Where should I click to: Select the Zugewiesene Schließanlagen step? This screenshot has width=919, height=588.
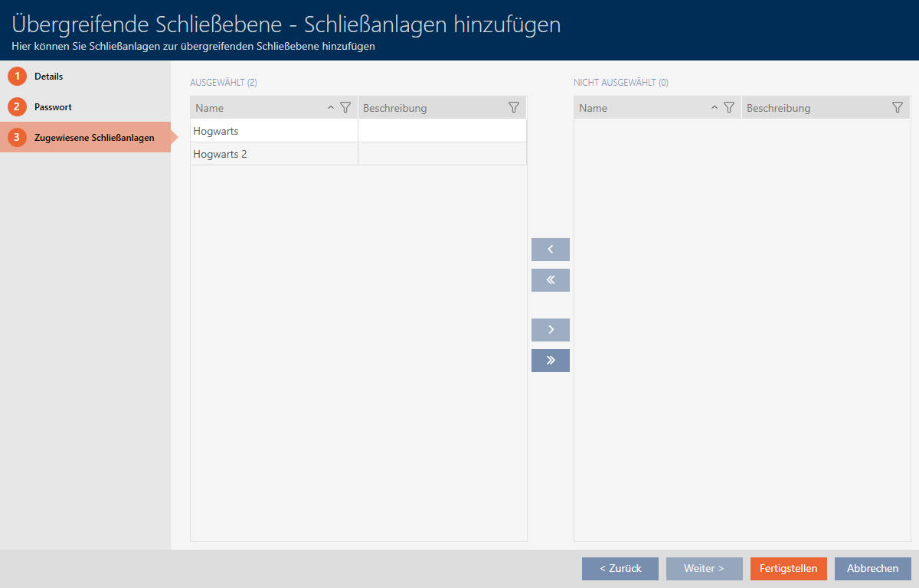pos(93,138)
